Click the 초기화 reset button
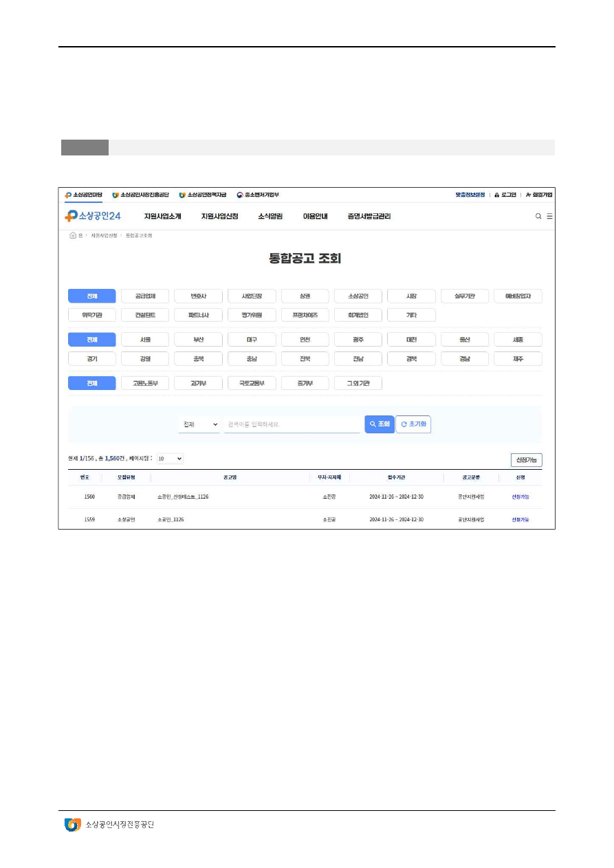 [413, 424]
